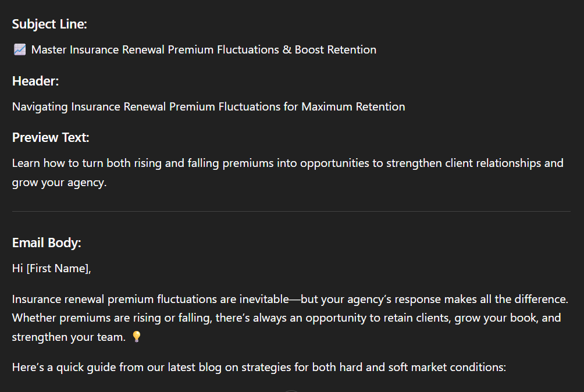Click the chart emoji in the subject line
Viewport: 584px width, 392px height.
pos(20,50)
